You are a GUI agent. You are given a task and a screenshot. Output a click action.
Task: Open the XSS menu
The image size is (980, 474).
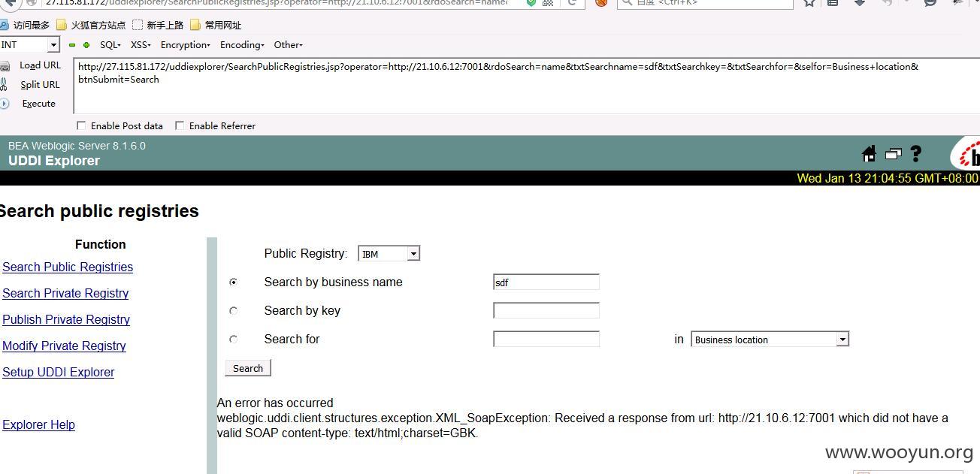click(141, 45)
